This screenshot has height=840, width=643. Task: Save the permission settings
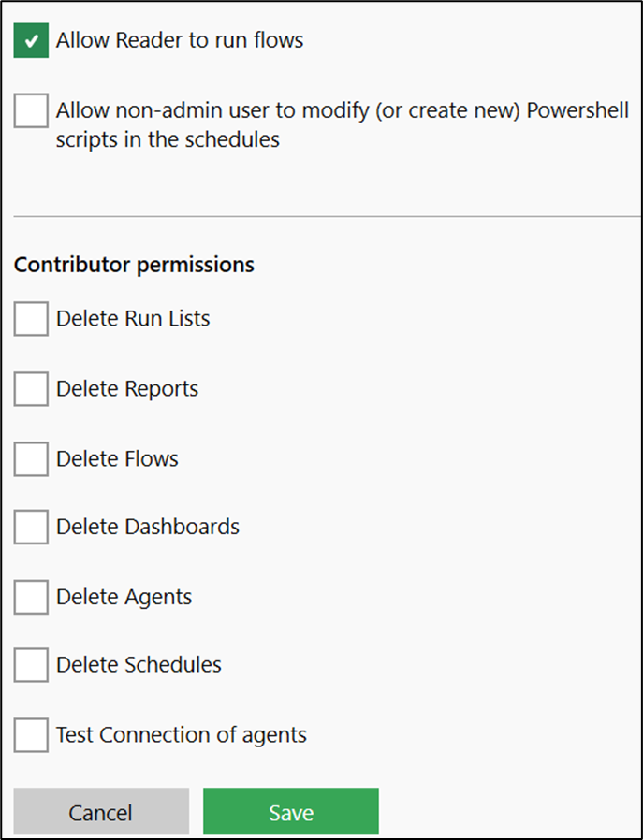click(290, 811)
